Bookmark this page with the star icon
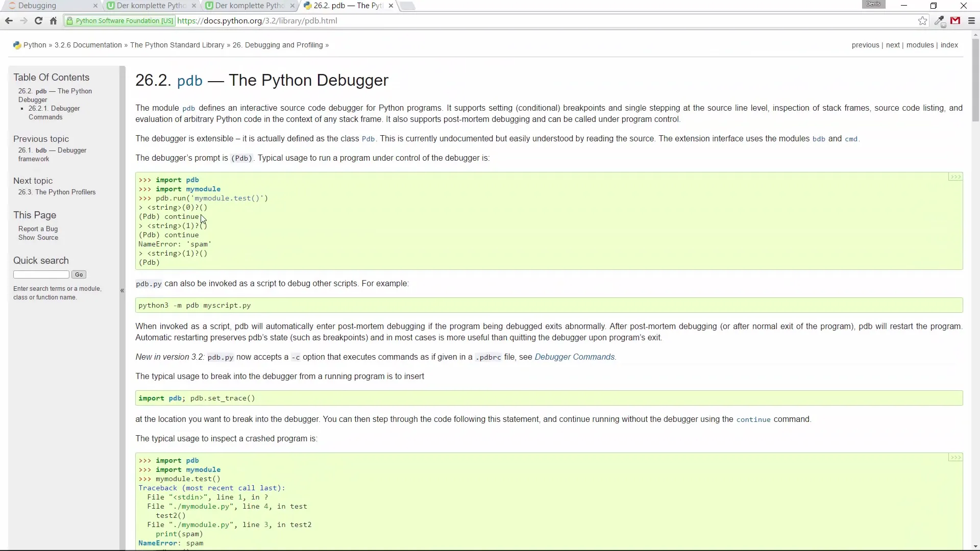Image resolution: width=980 pixels, height=551 pixels. click(x=922, y=21)
